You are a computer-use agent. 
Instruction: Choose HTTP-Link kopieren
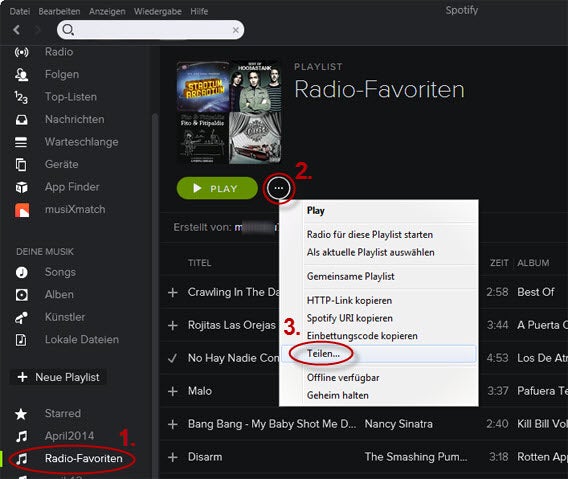click(x=379, y=301)
